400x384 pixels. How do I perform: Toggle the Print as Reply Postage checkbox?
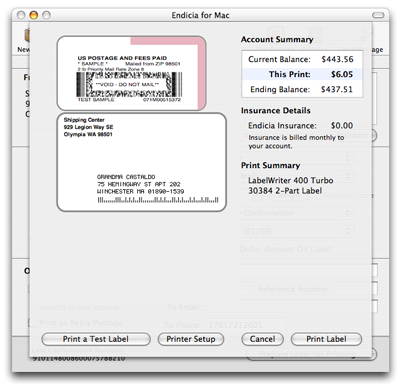click(x=32, y=322)
